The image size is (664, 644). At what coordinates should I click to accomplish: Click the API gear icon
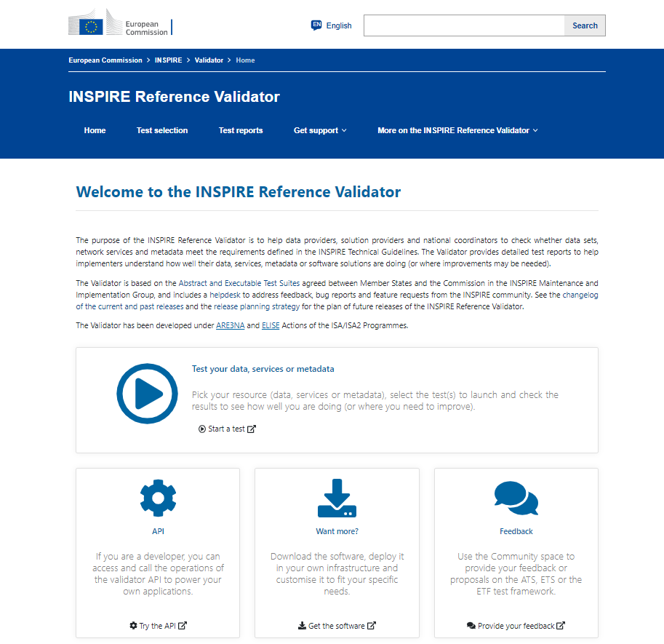[x=158, y=498]
